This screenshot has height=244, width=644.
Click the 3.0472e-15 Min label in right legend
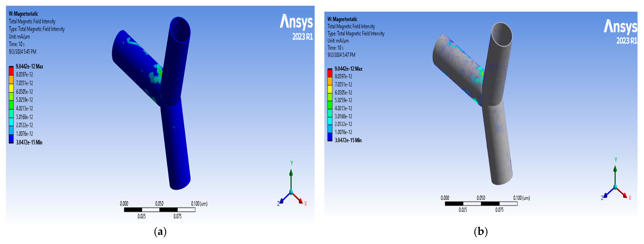point(348,140)
